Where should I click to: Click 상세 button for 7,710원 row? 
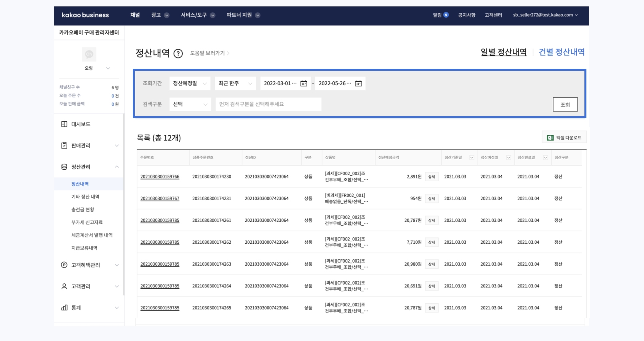432,242
